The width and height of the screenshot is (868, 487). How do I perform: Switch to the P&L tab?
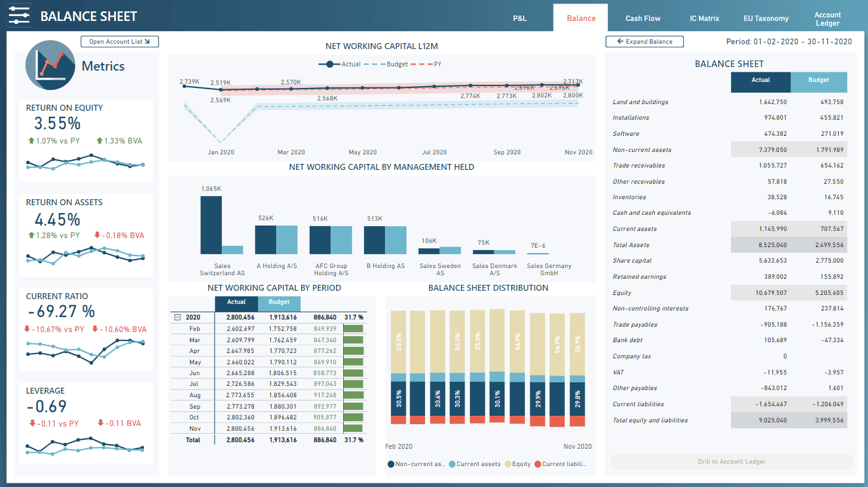(x=520, y=19)
